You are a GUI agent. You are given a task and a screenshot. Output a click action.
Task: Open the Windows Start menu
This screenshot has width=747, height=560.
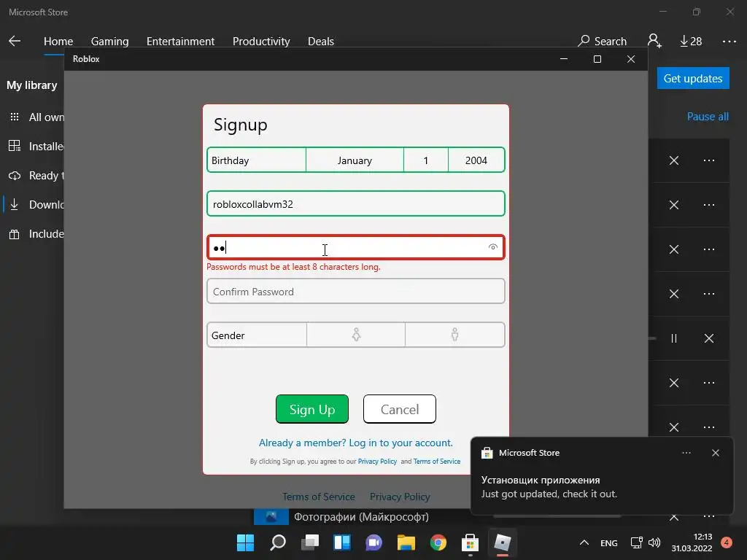click(245, 542)
